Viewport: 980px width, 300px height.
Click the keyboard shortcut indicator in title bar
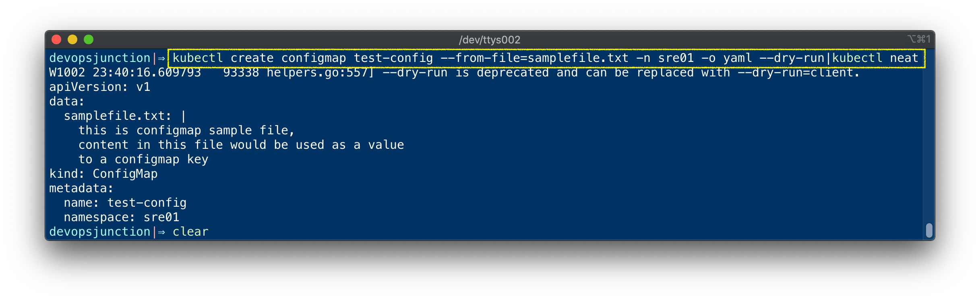coord(919,39)
